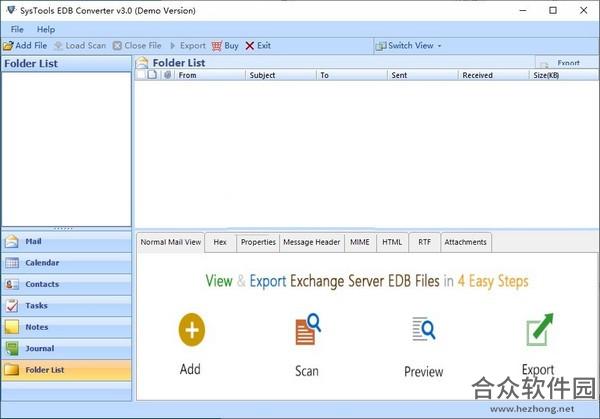Viewport: 600px width, 419px height.
Task: Select Mail in the left navigation
Action: (67, 241)
